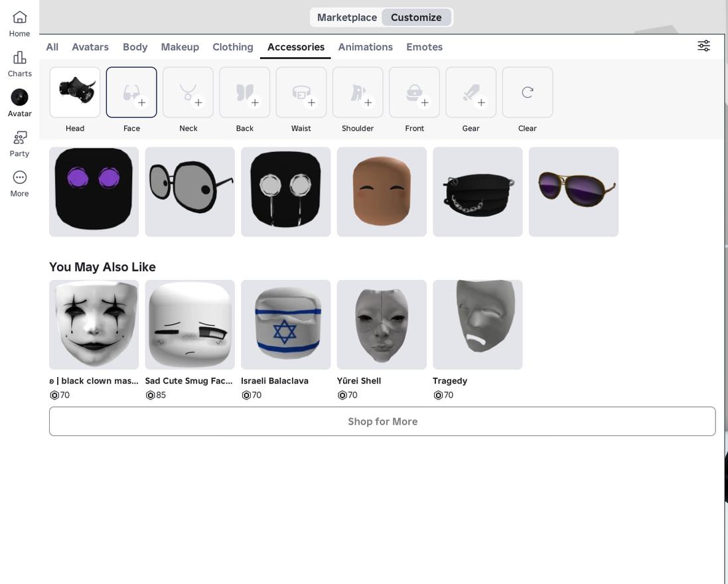The width and height of the screenshot is (728, 584).
Task: Open the filter settings icon
Action: [703, 46]
